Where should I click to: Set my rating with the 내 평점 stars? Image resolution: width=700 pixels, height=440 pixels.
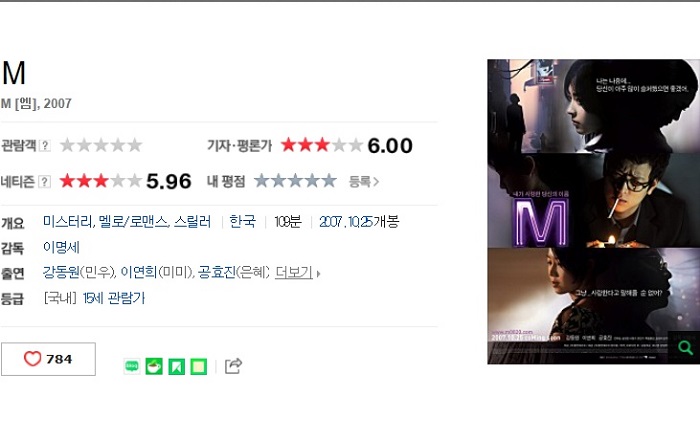point(295,181)
